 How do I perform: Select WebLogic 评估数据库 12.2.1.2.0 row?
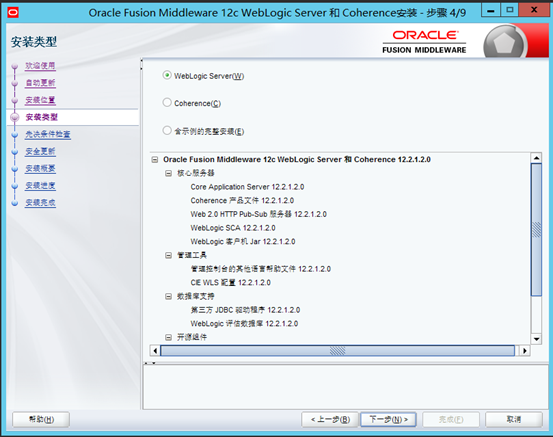click(x=244, y=324)
